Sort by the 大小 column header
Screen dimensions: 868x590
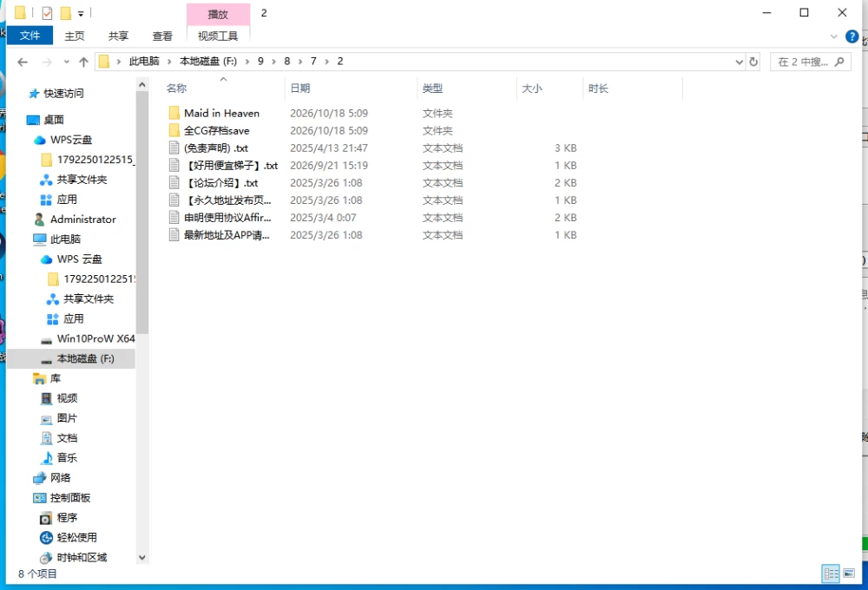pos(550,88)
